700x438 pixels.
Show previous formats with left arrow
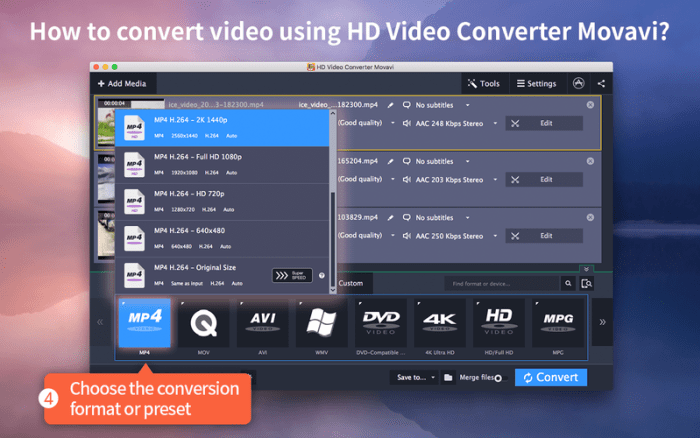coord(100,322)
